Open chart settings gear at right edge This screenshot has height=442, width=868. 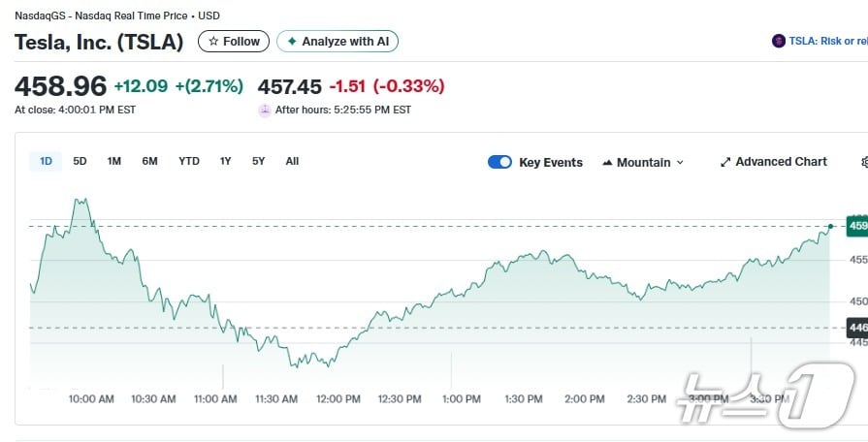[x=864, y=163]
